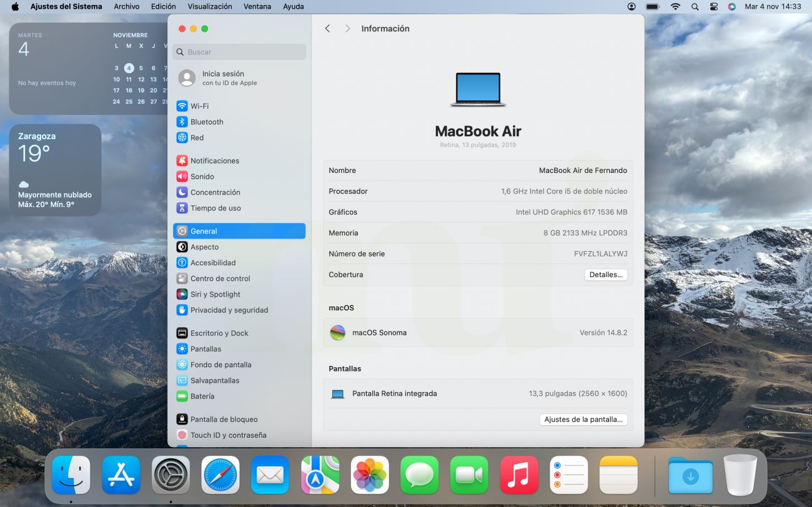Select Siri y Spotlight settings
The image size is (812, 507).
pos(215,294)
